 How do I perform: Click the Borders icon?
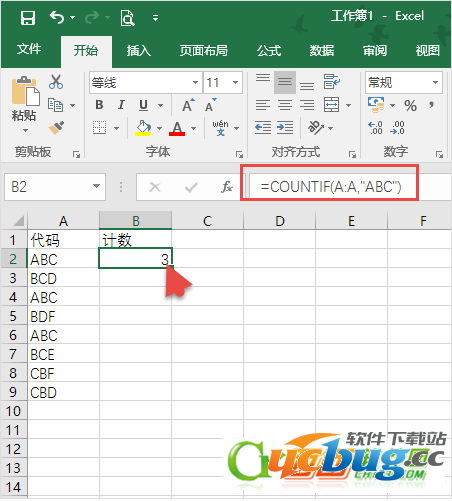click(x=100, y=128)
